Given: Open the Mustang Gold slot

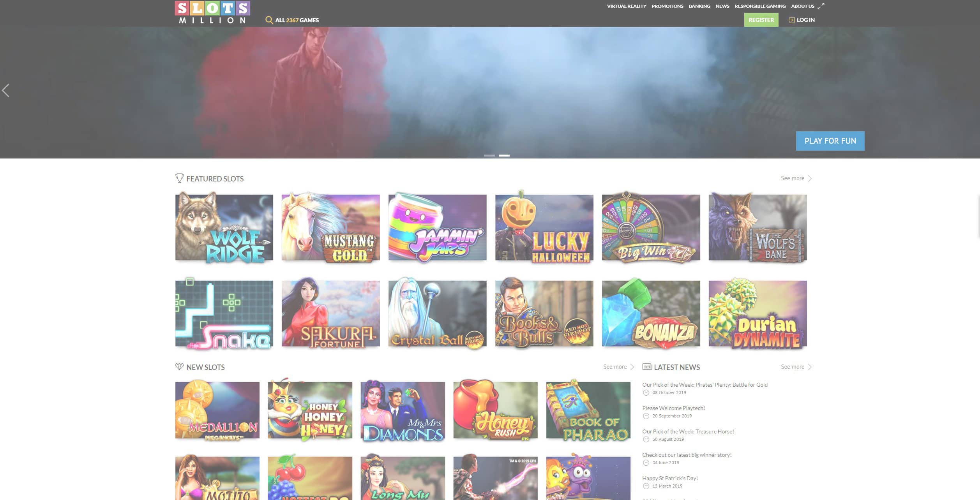Looking at the screenshot, I should 331,227.
